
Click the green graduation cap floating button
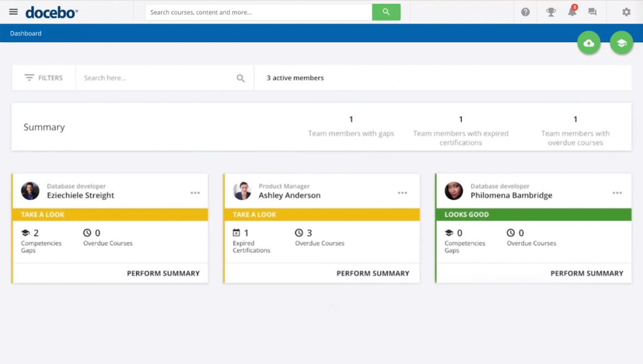[622, 42]
